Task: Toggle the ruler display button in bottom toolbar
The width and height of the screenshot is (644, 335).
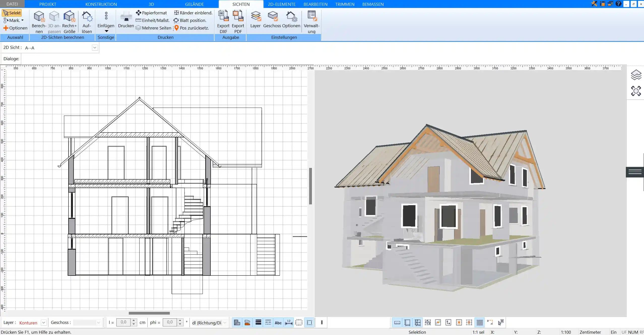Action: pos(397,322)
